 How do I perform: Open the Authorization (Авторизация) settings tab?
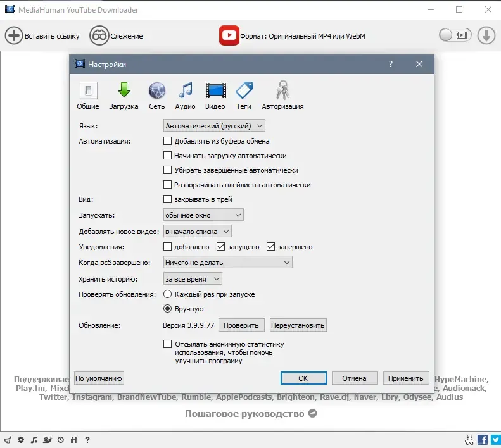[x=282, y=96]
